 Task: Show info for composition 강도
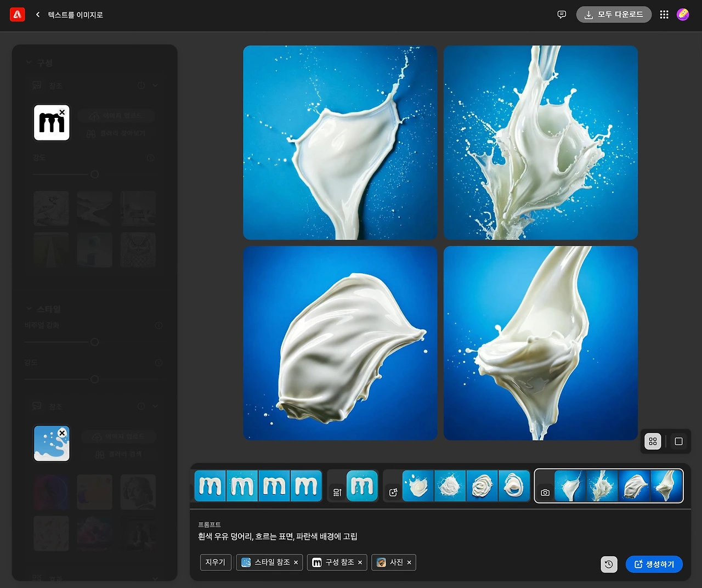[x=151, y=158]
